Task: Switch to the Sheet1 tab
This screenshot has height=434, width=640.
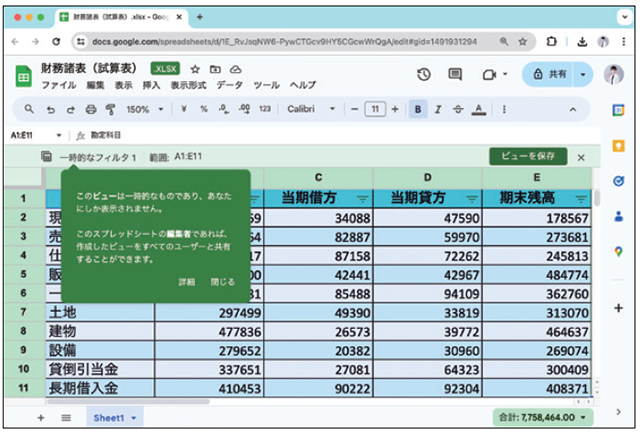Action: 110,416
